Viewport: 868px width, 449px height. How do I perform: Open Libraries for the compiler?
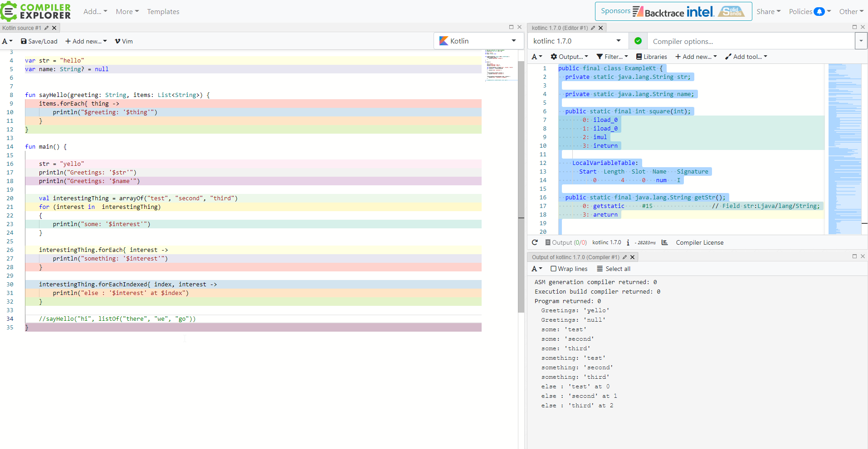point(651,57)
